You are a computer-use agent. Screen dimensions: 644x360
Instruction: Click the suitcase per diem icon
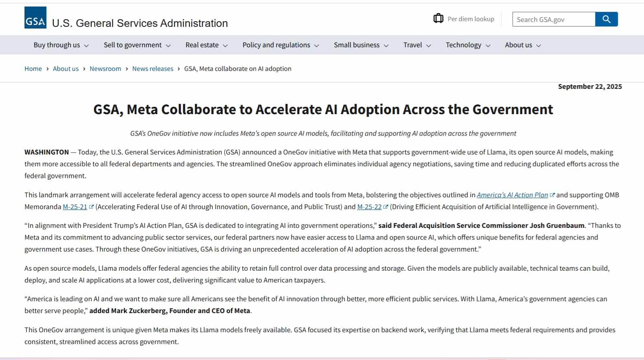[x=438, y=18]
